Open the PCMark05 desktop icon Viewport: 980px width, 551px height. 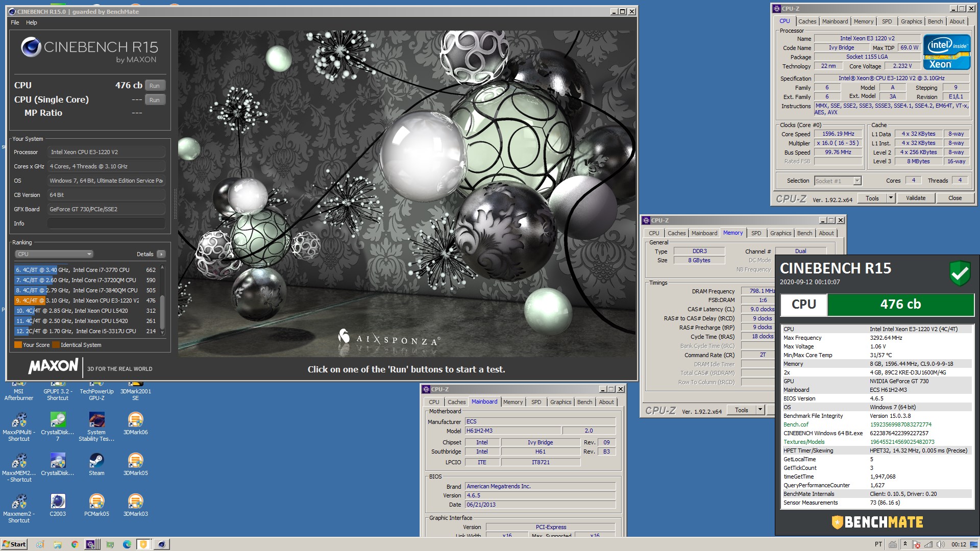coord(96,505)
